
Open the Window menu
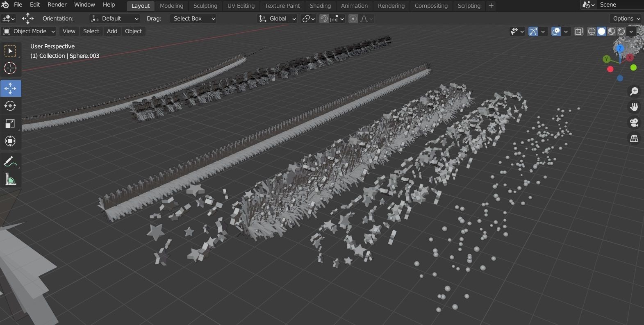coord(84,5)
